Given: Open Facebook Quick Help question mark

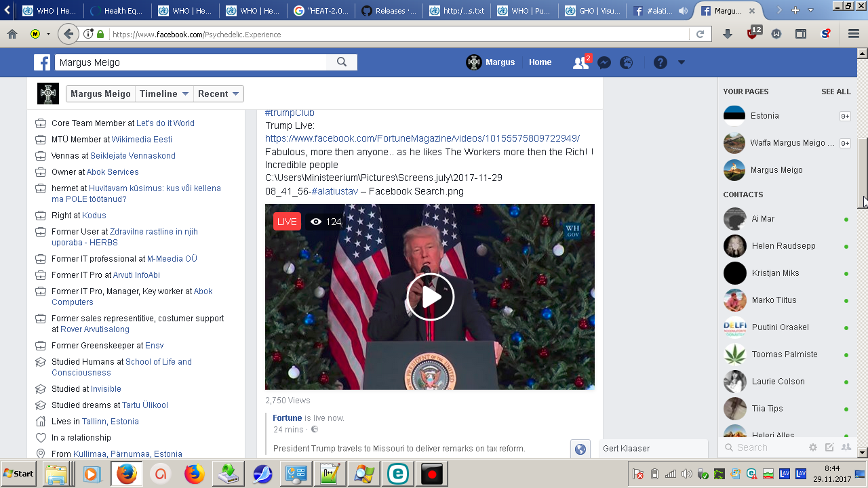Looking at the screenshot, I should point(660,62).
